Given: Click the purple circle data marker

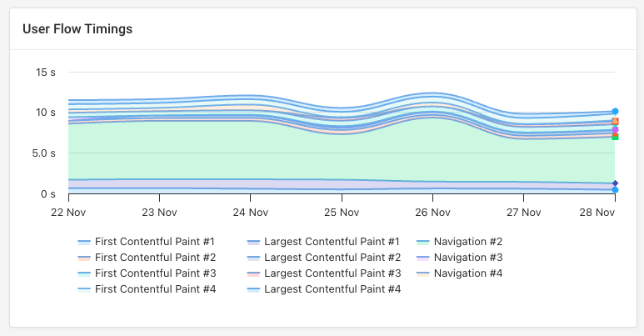Looking at the screenshot, I should pos(615,130).
